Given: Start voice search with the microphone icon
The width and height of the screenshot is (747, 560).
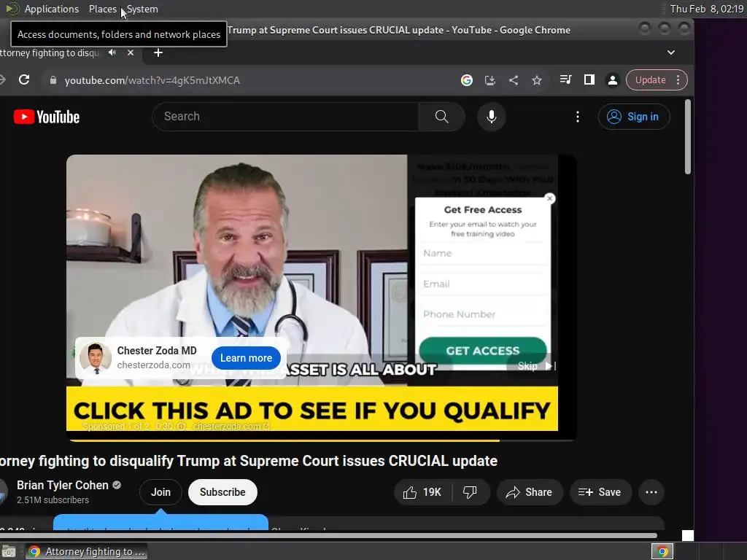Looking at the screenshot, I should [x=491, y=117].
